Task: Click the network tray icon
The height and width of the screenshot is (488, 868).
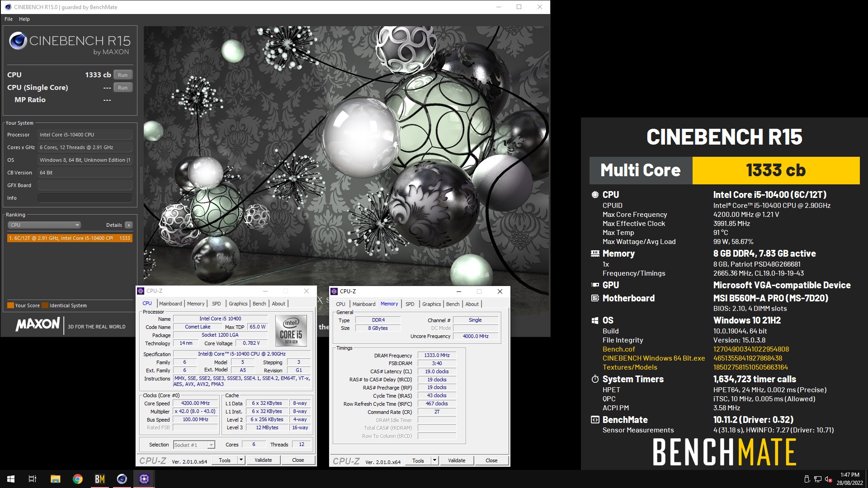Action: (818, 479)
